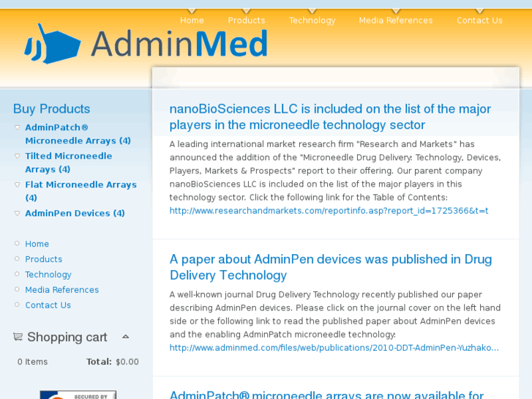The image size is (532, 399).
Task: Open Tilted Microneedle Arrays (4) category
Action: [x=69, y=163]
